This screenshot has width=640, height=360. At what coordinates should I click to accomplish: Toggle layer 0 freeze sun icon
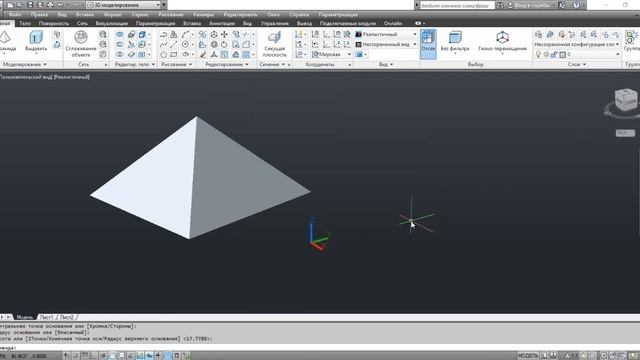point(546,54)
